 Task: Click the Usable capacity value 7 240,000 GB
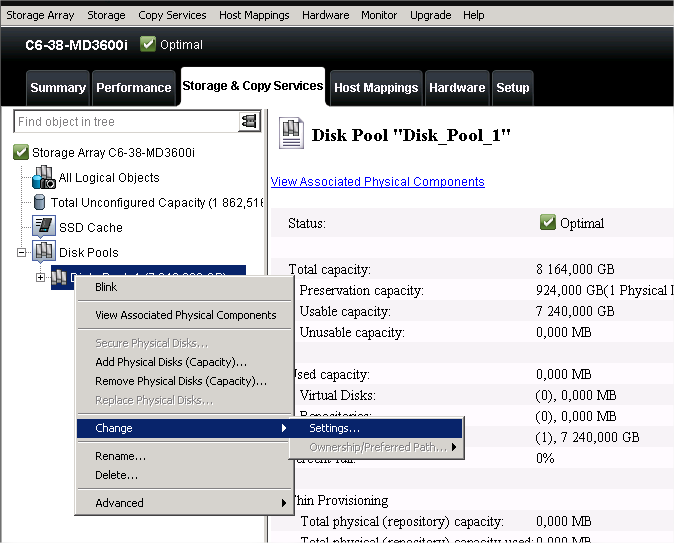click(x=575, y=311)
